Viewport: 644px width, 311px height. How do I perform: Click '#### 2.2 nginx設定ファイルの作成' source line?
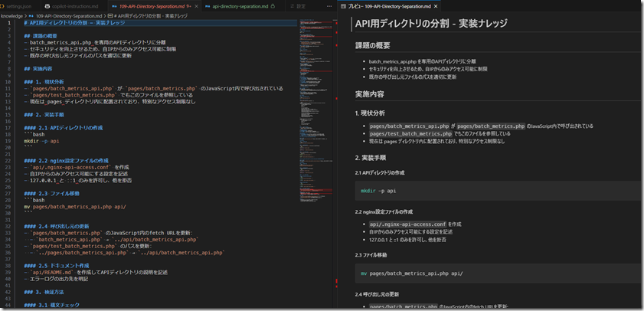point(67,161)
